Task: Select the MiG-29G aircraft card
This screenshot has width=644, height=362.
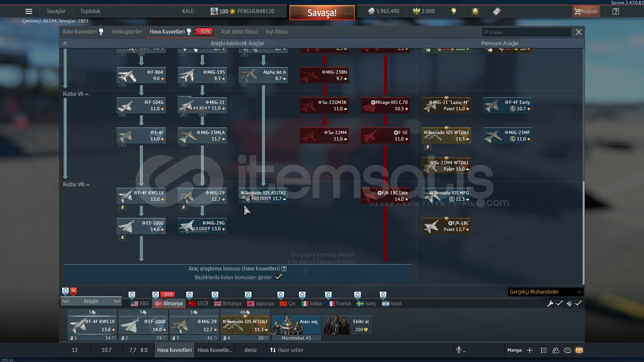Action: tap(202, 226)
